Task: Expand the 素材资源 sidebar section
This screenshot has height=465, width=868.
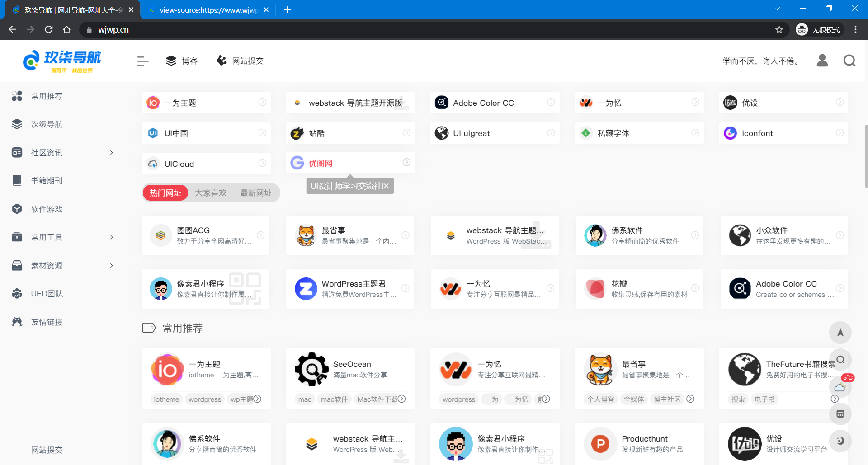Action: click(x=111, y=265)
